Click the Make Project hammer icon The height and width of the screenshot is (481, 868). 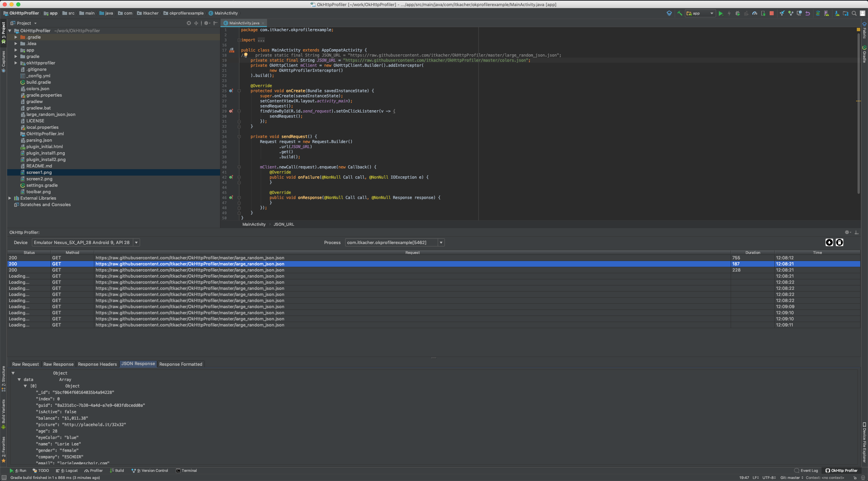680,14
